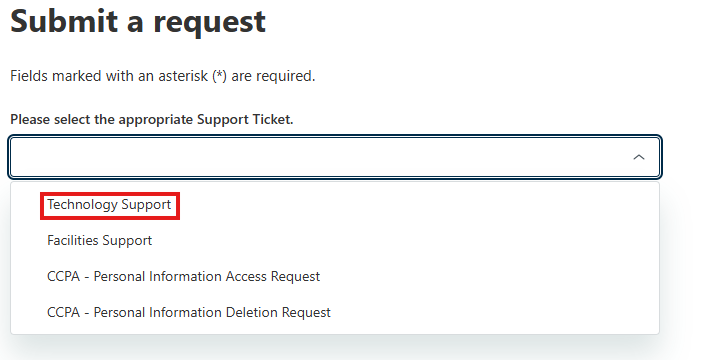The image size is (711, 360).
Task: Choose the Facilities Support option
Action: [x=335, y=240]
